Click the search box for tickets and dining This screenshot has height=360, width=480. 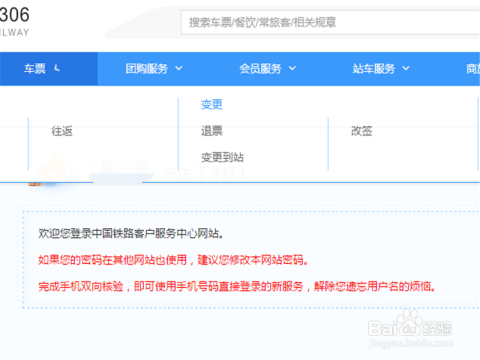pyautogui.click(x=330, y=22)
